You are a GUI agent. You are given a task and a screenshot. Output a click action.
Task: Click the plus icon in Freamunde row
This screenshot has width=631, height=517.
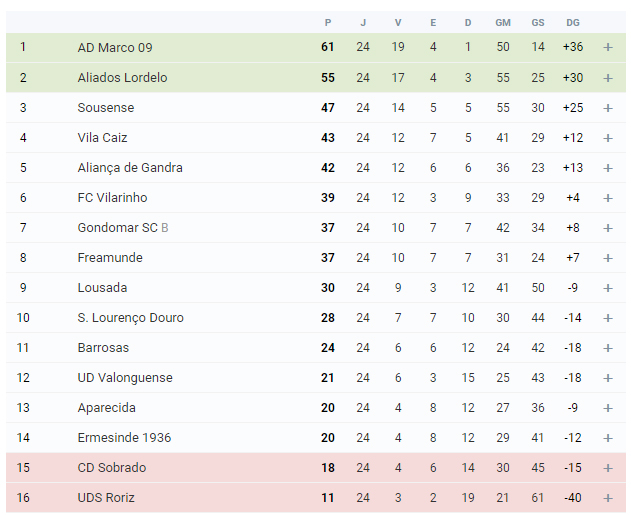coord(608,258)
